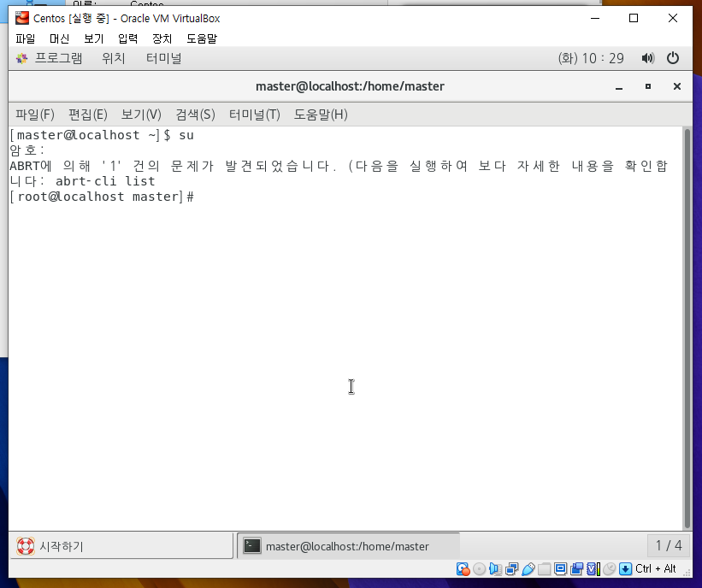This screenshot has height=588, width=702.
Task: Open the terminal 편집(E) menu
Action: coord(88,115)
